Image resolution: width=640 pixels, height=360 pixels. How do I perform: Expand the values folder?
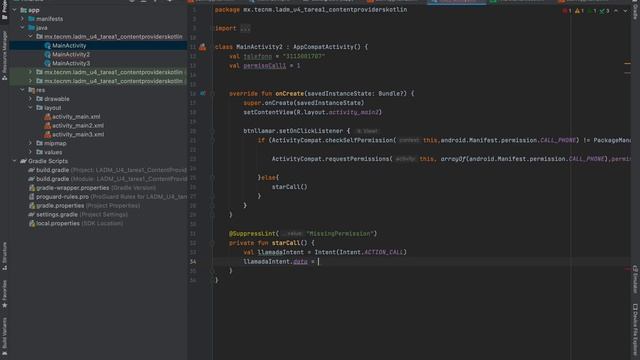pyautogui.click(x=30, y=152)
